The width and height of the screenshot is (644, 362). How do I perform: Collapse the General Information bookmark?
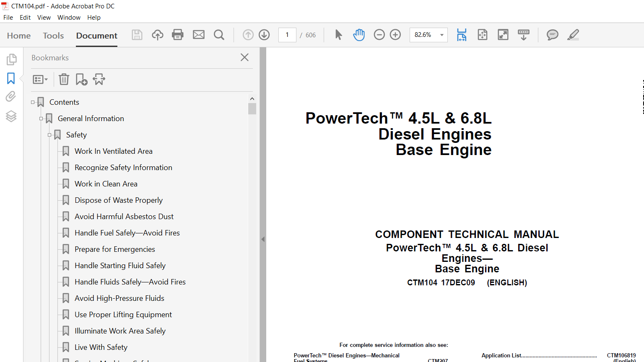click(x=41, y=119)
